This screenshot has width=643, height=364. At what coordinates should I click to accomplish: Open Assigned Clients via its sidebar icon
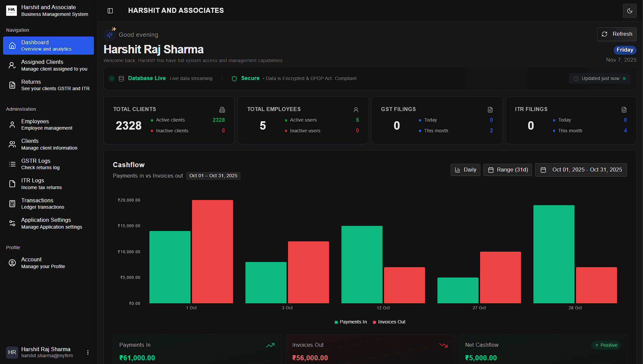[x=12, y=65]
